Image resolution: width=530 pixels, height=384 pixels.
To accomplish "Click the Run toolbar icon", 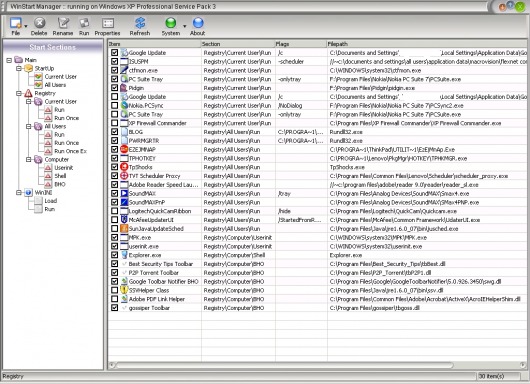I will [x=84, y=23].
